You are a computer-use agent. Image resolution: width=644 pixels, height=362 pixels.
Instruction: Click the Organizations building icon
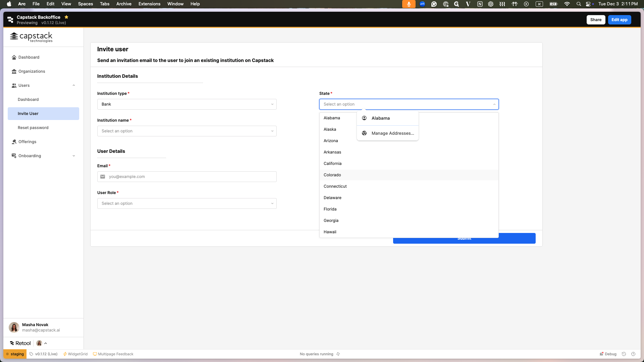(x=14, y=71)
